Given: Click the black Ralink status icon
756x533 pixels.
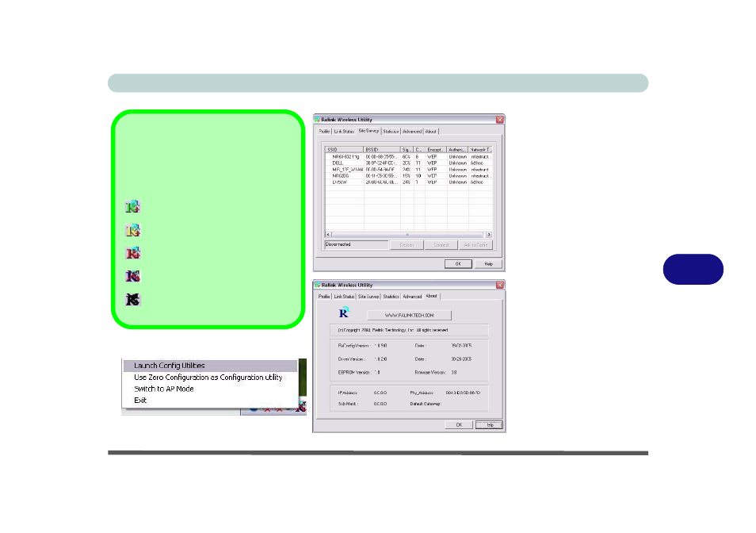Looking at the screenshot, I should point(132,300).
